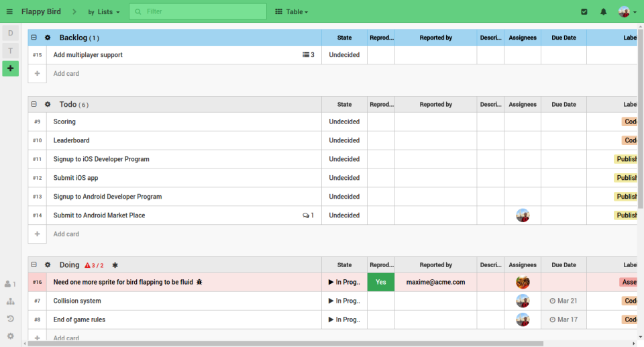Open the organization hierarchy icon in sidebar
Image resolution: width=644 pixels, height=347 pixels.
pyautogui.click(x=10, y=301)
